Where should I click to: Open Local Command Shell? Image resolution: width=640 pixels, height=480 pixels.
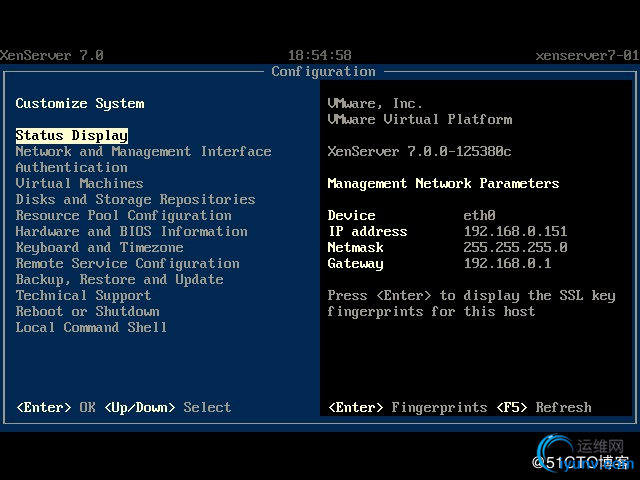click(91, 327)
